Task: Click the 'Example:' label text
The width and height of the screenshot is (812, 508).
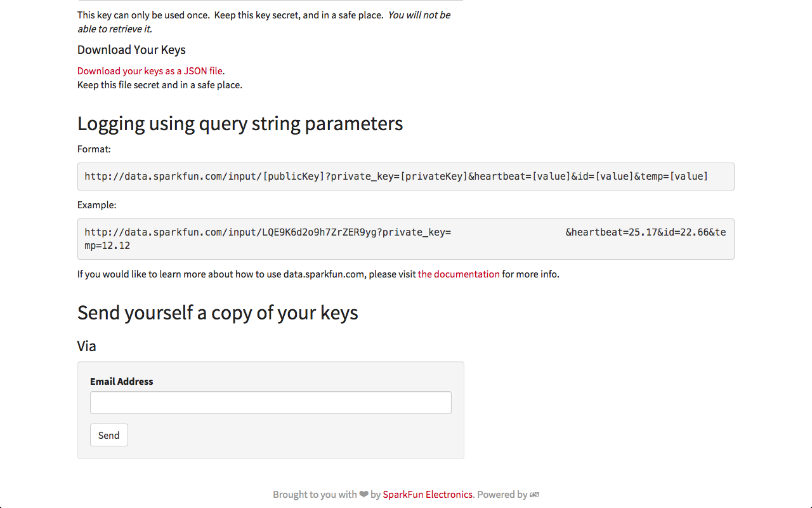Action: tap(97, 205)
